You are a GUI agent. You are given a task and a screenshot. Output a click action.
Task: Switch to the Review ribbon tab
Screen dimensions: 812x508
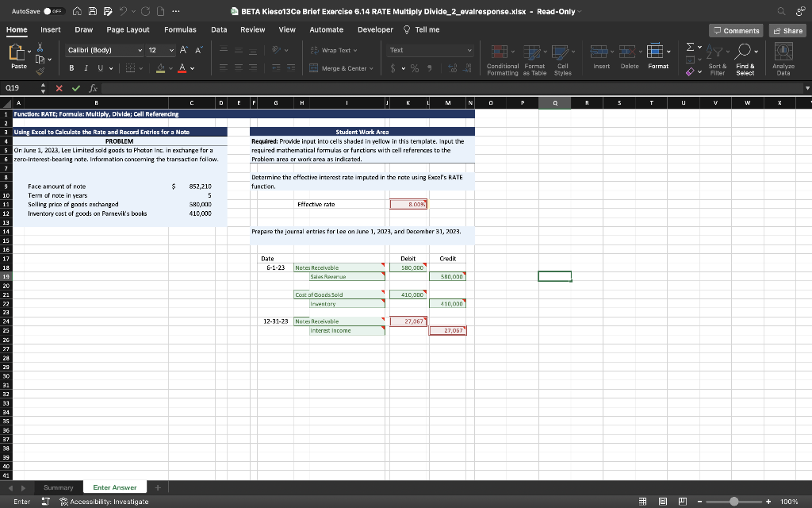253,29
